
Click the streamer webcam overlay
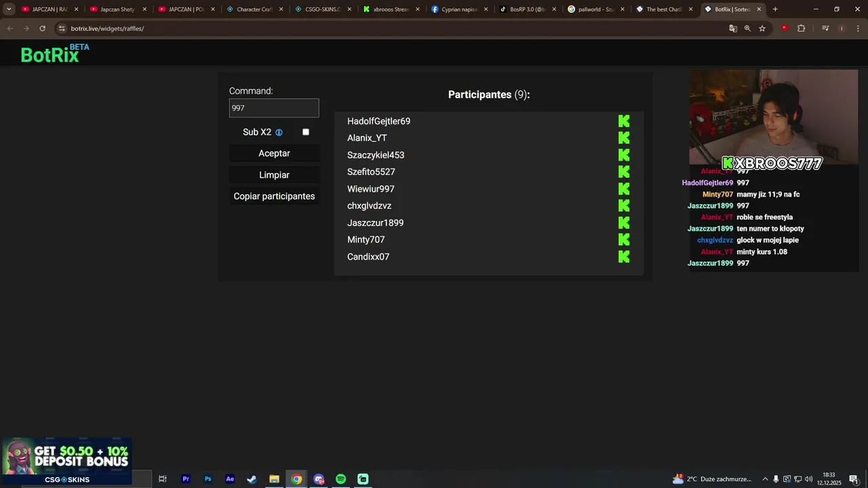(774, 117)
